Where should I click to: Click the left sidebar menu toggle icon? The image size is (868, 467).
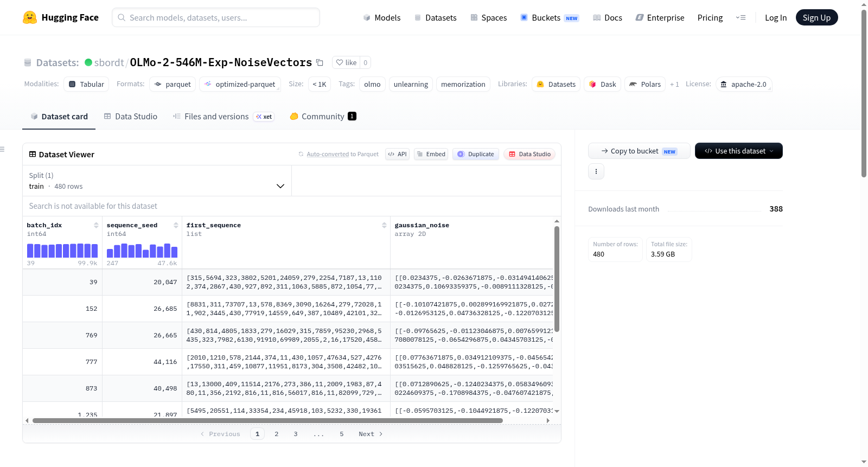point(2,149)
